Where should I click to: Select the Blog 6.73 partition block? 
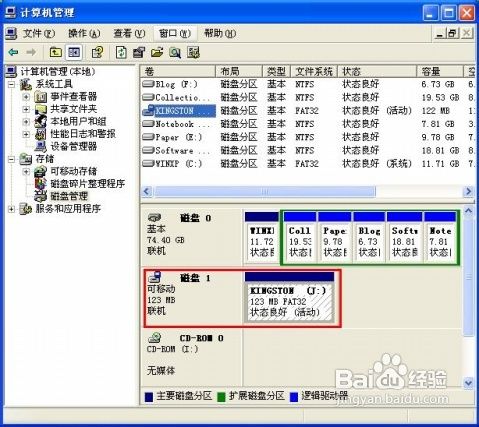[369, 237]
